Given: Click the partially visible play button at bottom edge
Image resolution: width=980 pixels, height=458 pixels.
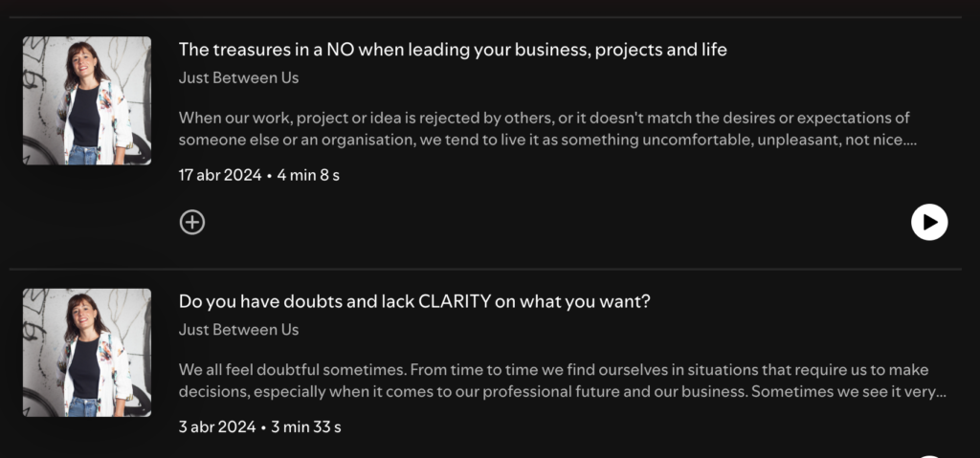Looking at the screenshot, I should 928,456.
